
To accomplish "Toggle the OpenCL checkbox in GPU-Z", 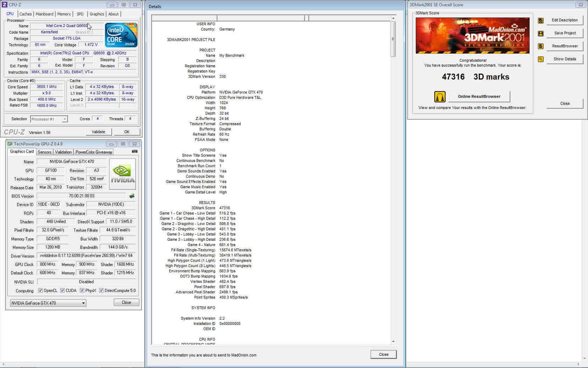I will 40,291.
